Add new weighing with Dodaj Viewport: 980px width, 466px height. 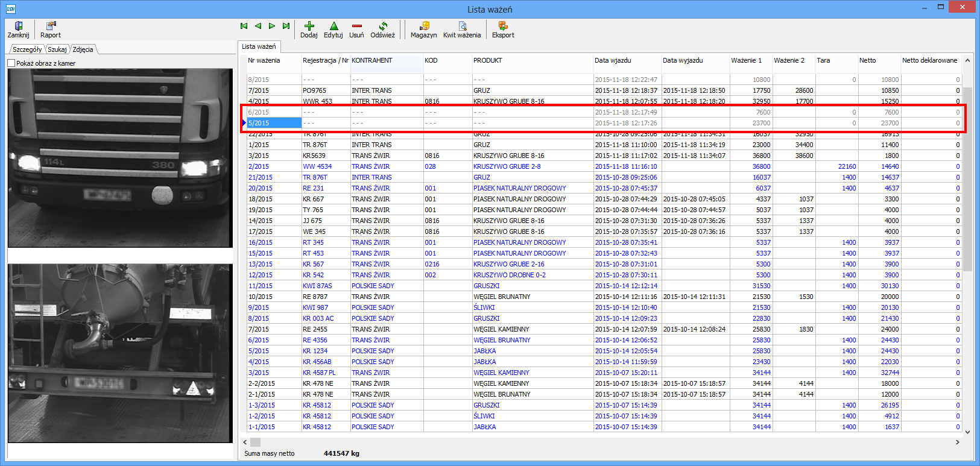pyautogui.click(x=309, y=29)
